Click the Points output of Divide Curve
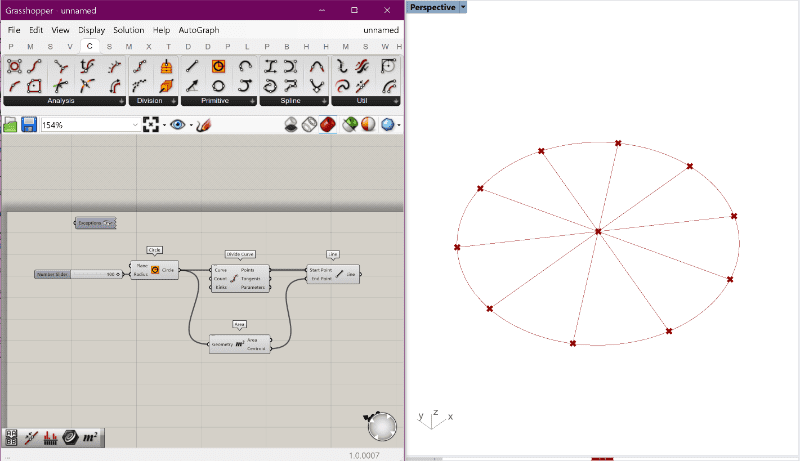This screenshot has width=800, height=461. pyautogui.click(x=248, y=270)
